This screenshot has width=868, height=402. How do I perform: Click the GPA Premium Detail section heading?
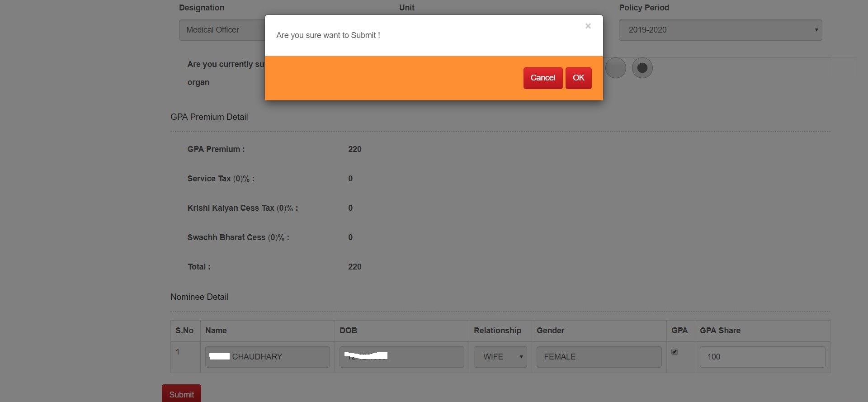(209, 117)
